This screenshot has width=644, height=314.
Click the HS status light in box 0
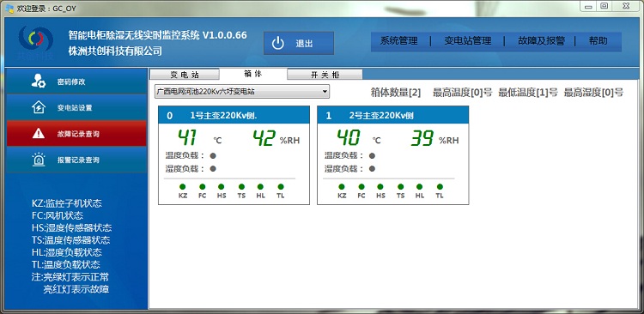pos(222,187)
